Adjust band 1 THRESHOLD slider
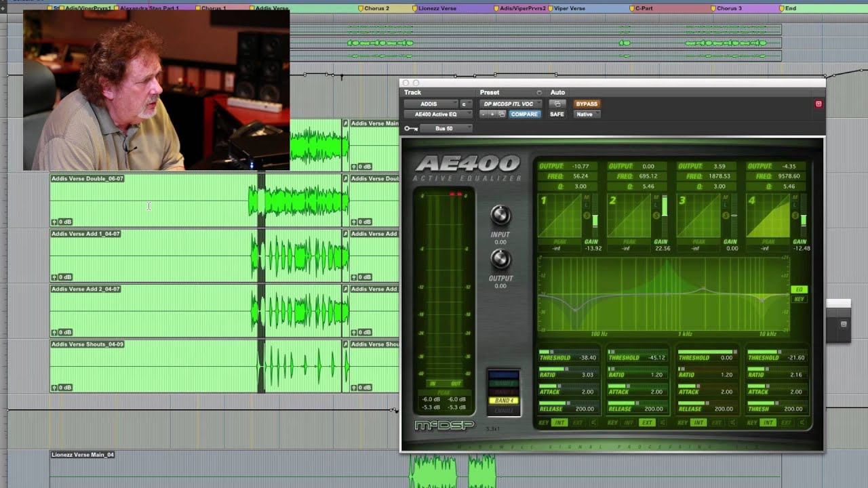Image resolution: width=868 pixels, height=488 pixels. [570, 352]
